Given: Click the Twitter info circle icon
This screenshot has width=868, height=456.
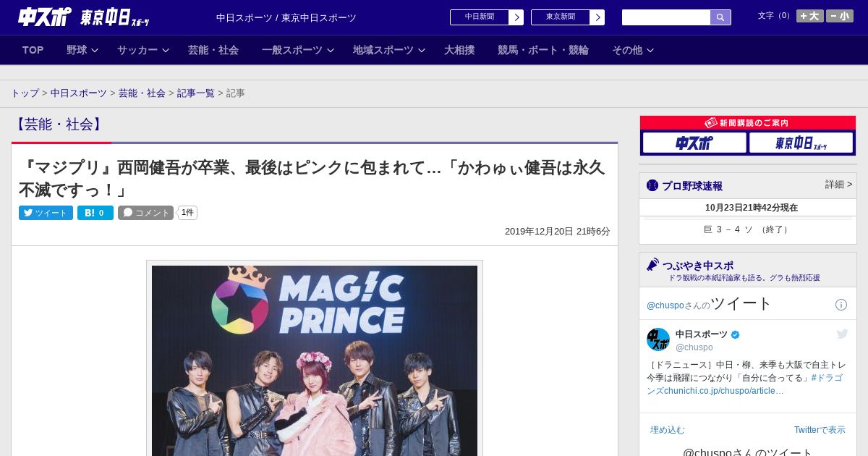Looking at the screenshot, I should (841, 305).
